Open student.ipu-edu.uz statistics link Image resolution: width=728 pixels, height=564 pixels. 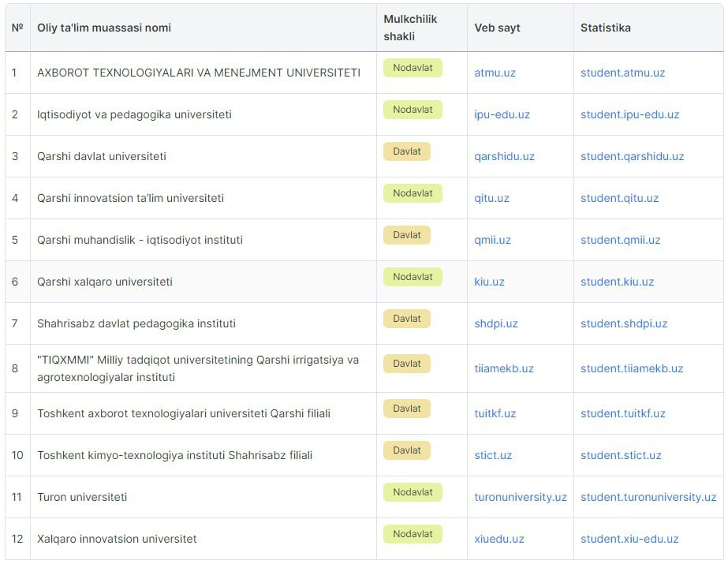[629, 114]
